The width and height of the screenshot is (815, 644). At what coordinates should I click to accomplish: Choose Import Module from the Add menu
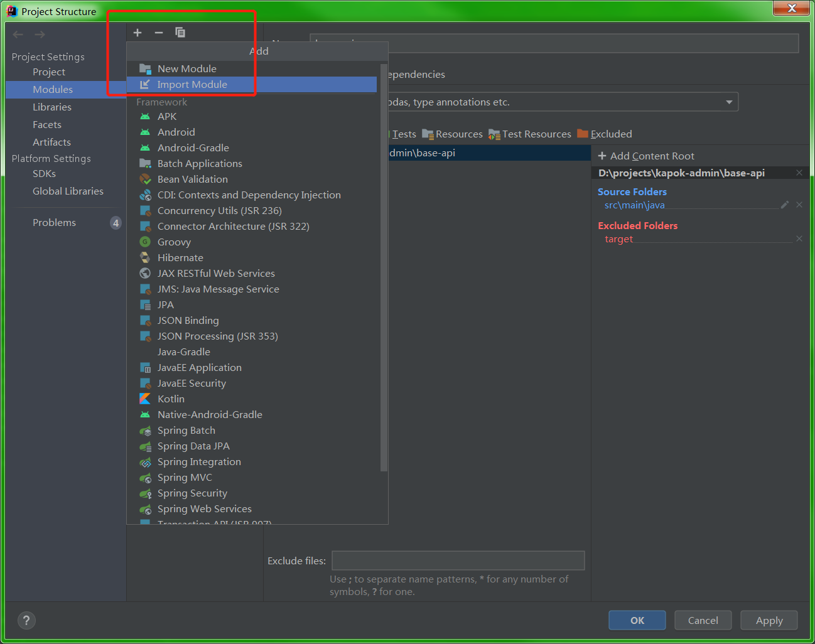pos(252,85)
